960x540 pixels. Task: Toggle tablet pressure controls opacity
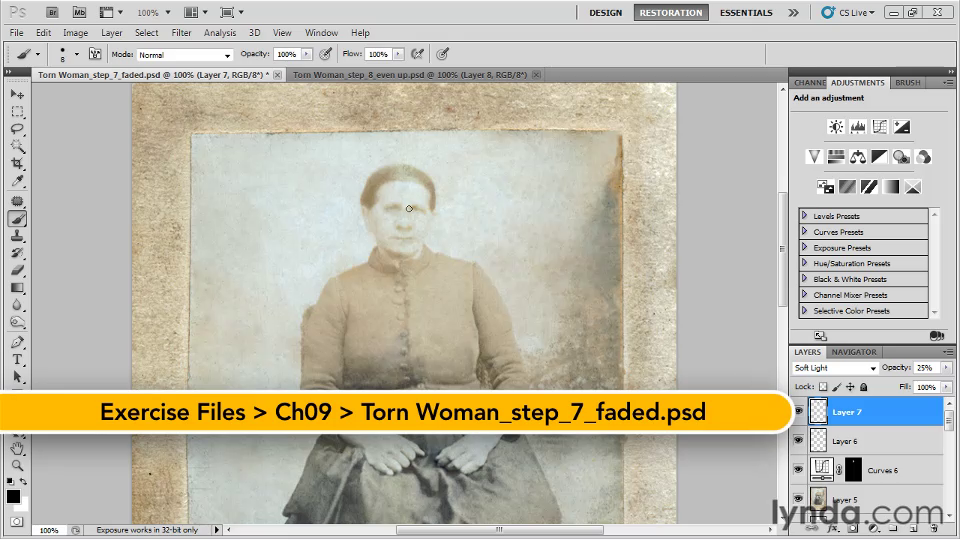[x=326, y=54]
